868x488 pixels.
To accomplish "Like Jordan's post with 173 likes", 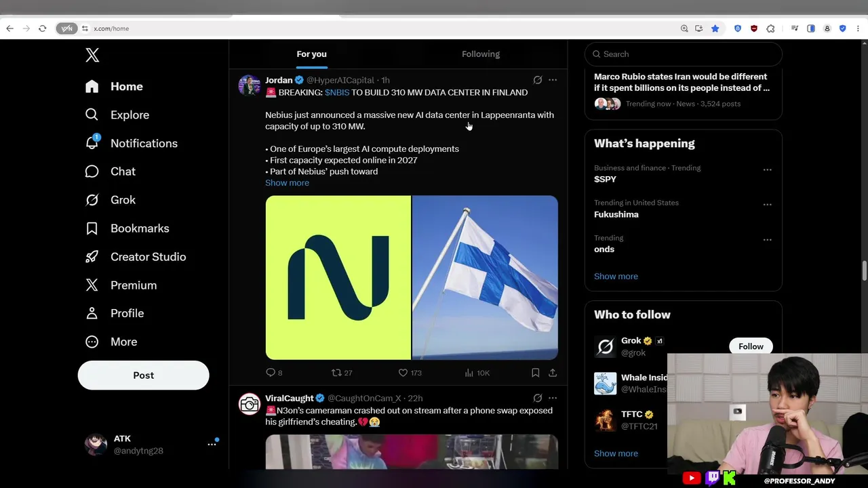I will [x=410, y=373].
